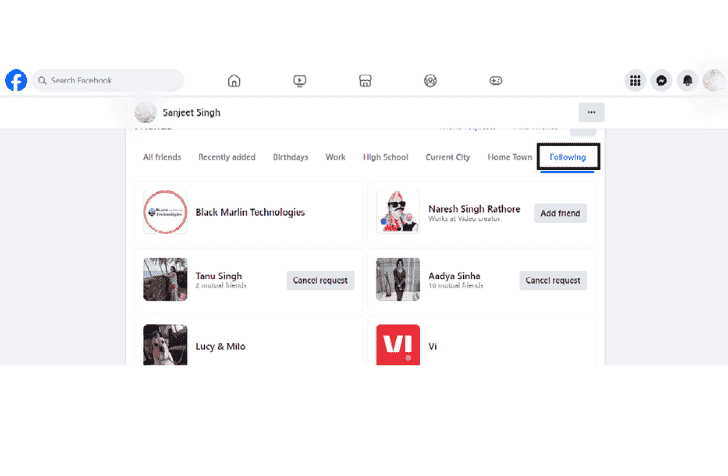
Task: Open the Gaming icon
Action: point(496,81)
